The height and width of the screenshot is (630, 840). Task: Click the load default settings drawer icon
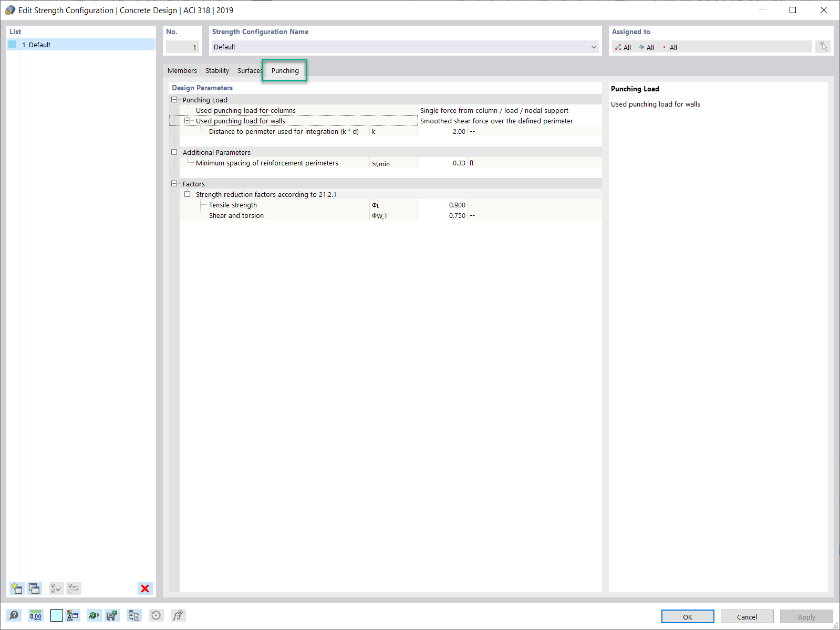click(94, 615)
